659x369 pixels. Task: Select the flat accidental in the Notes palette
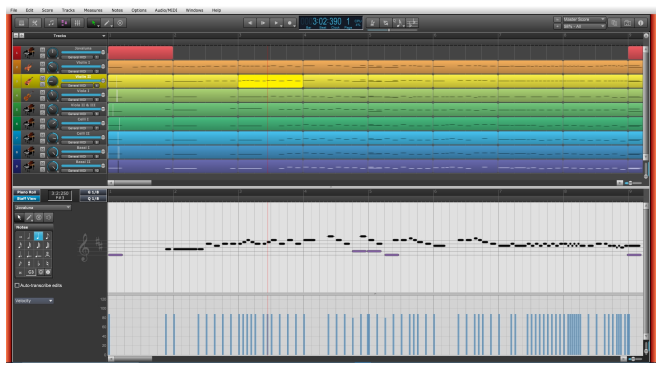[x=38, y=264]
